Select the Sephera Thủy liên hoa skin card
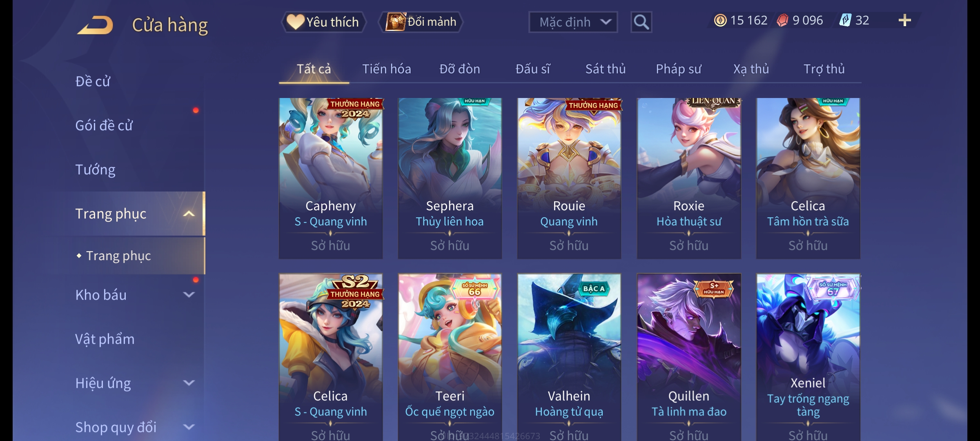The height and width of the screenshot is (441, 980). [x=450, y=178]
